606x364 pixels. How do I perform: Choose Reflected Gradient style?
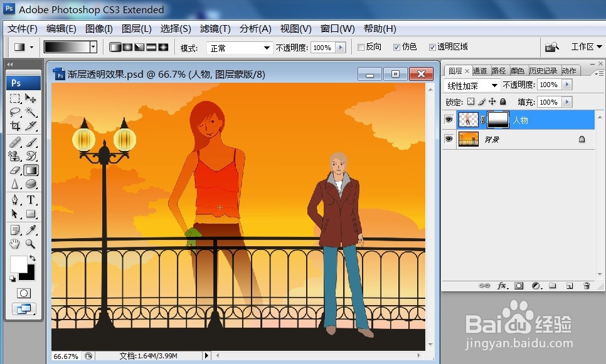(151, 47)
